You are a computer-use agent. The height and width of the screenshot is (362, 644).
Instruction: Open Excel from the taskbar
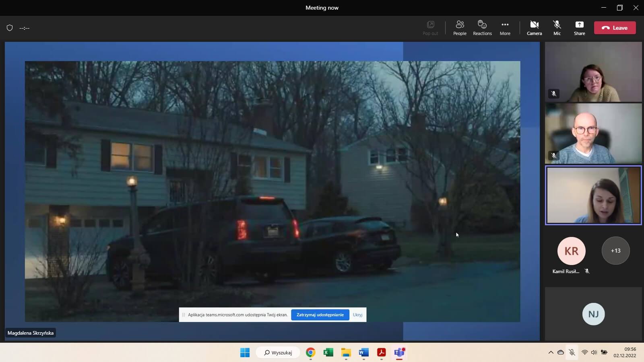point(328,353)
